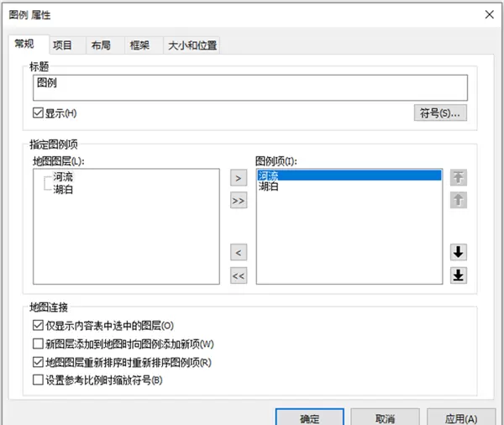Move selected legend item to the bottom
This screenshot has height=425, width=504.
(459, 275)
